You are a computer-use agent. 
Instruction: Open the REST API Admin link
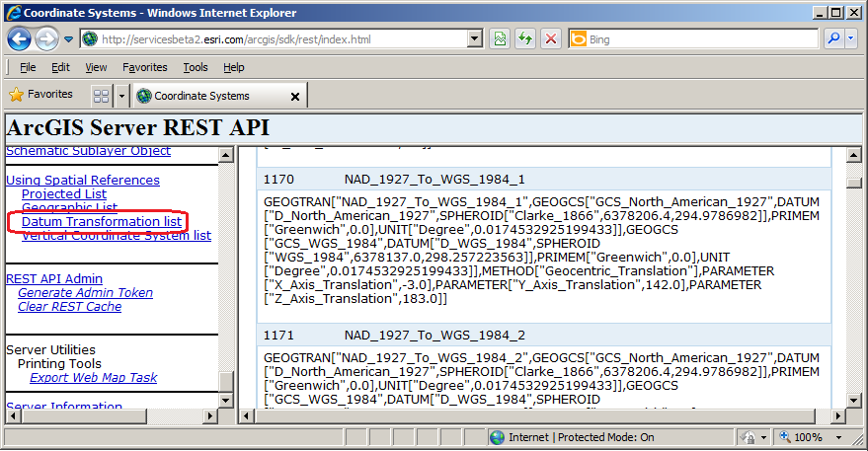(54, 279)
